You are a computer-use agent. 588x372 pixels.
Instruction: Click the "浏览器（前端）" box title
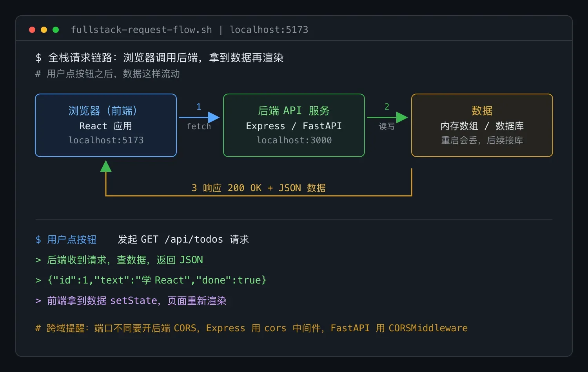pyautogui.click(x=106, y=111)
